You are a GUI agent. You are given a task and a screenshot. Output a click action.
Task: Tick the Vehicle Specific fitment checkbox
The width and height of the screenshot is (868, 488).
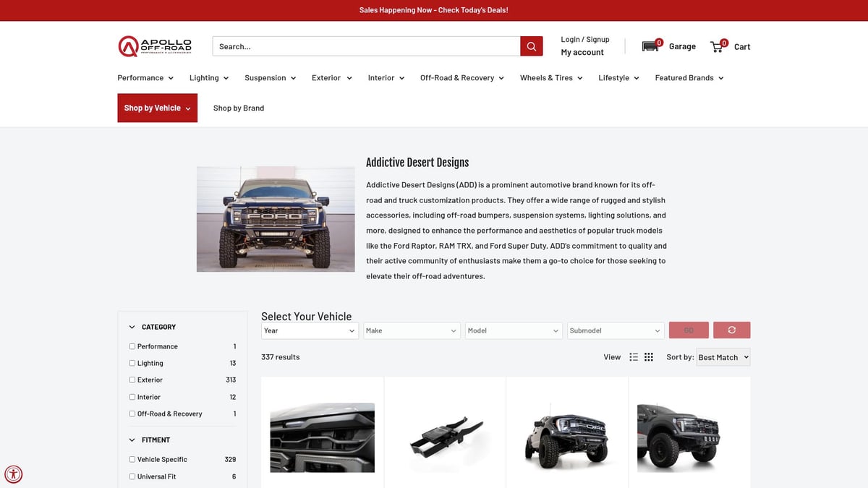(132, 459)
